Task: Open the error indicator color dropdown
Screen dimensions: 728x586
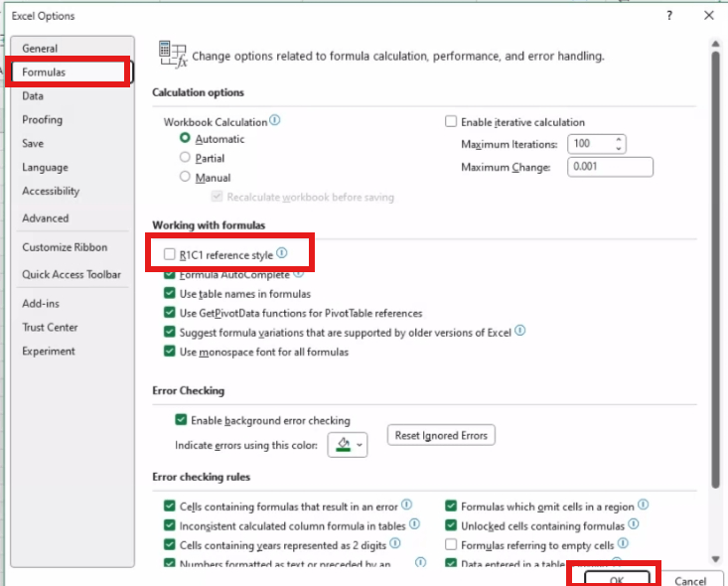Action: click(348, 445)
